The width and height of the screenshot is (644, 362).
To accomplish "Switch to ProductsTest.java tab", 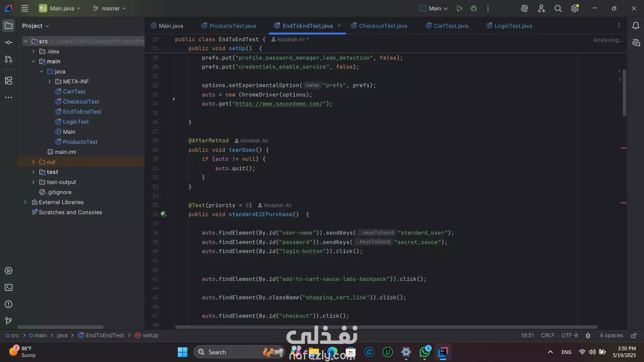I will (228, 26).
